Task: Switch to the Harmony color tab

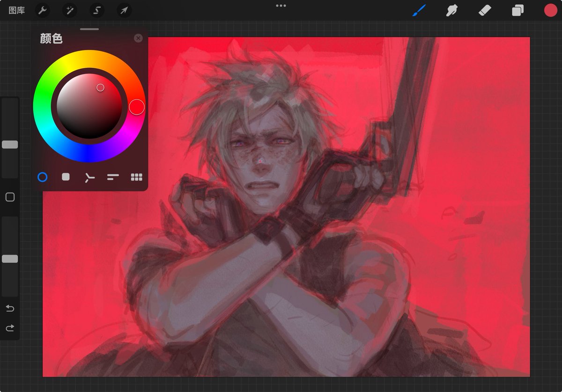Action: (89, 177)
